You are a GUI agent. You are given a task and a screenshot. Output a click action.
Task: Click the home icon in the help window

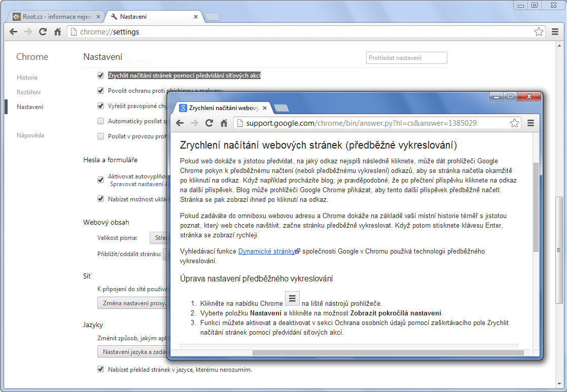[x=224, y=123]
